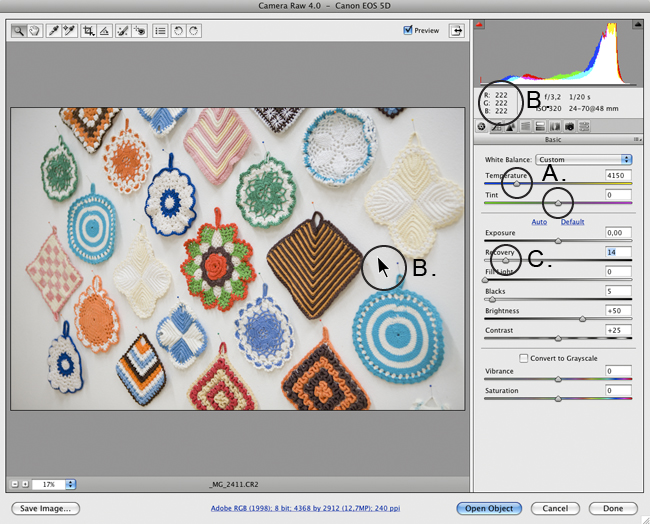Viewport: 650px width, 524px height.
Task: Rotate image 90° counterclockwise
Action: click(x=180, y=31)
